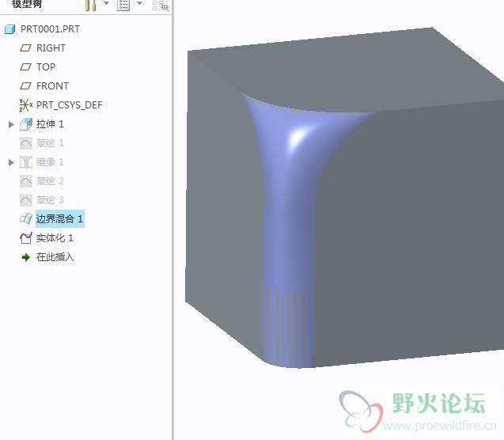Select the highlighted 边界混合 1 feature
The width and height of the screenshot is (504, 440).
60,219
